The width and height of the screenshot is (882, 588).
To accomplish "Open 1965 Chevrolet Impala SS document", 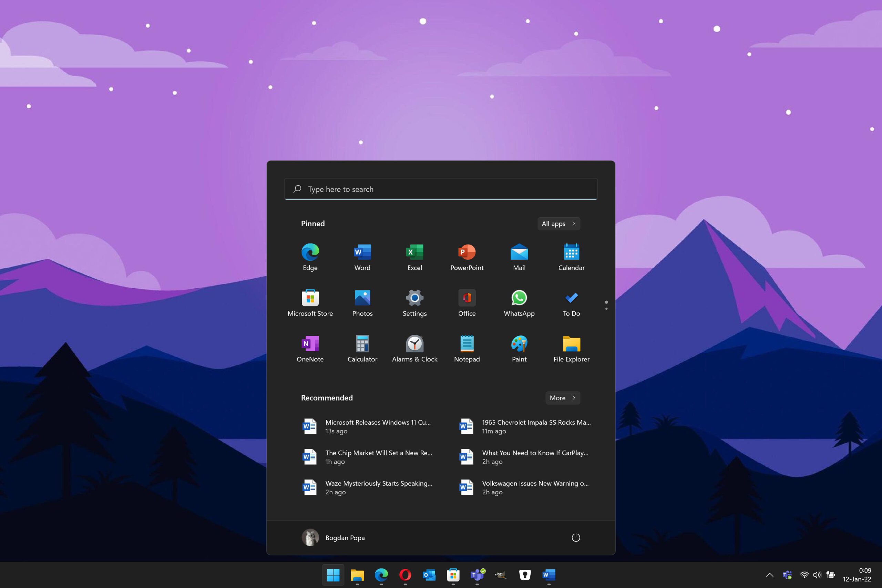I will point(525,426).
